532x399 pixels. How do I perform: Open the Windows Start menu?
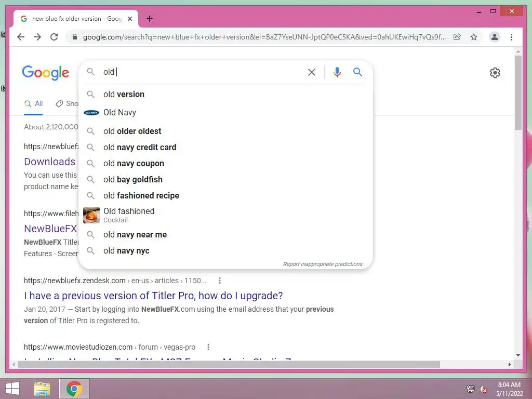[x=12, y=389]
